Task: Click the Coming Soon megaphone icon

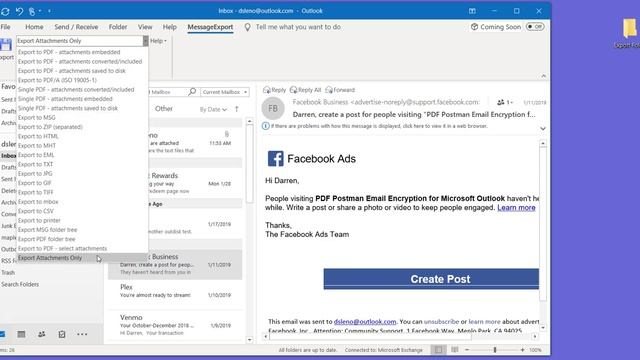Action: click(x=474, y=27)
